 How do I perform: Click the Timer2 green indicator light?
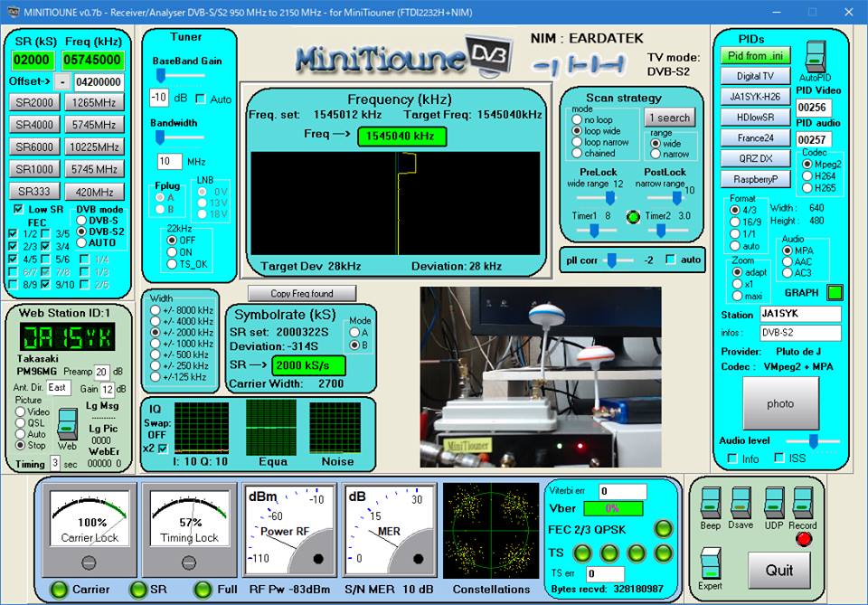[x=633, y=216]
